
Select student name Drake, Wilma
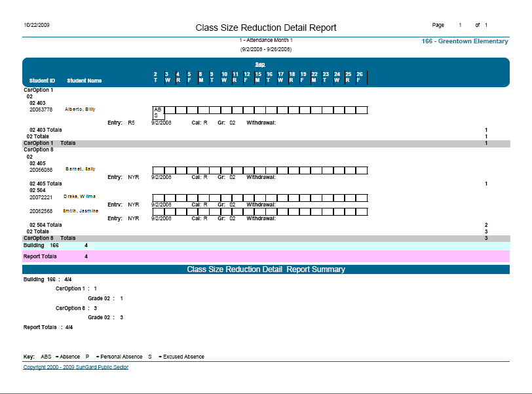79,196
